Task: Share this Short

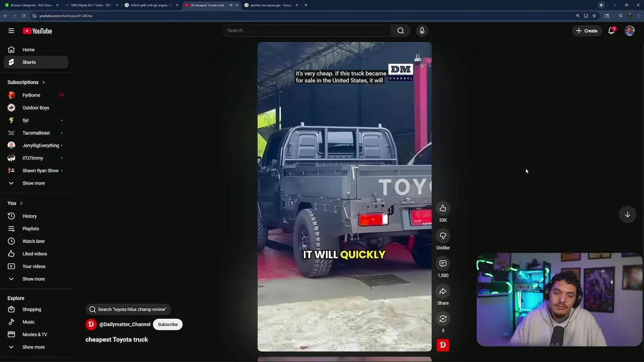Action: [x=443, y=291]
